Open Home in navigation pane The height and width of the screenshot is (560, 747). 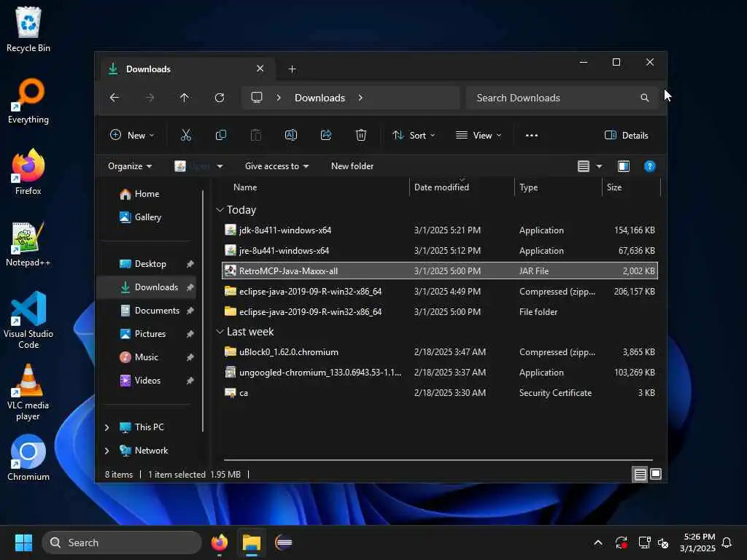point(147,194)
